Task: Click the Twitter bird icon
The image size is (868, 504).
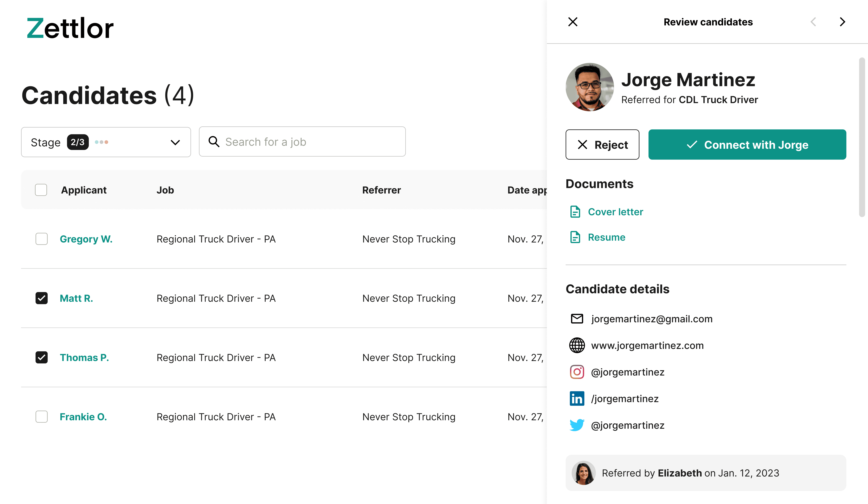Action: 577,425
